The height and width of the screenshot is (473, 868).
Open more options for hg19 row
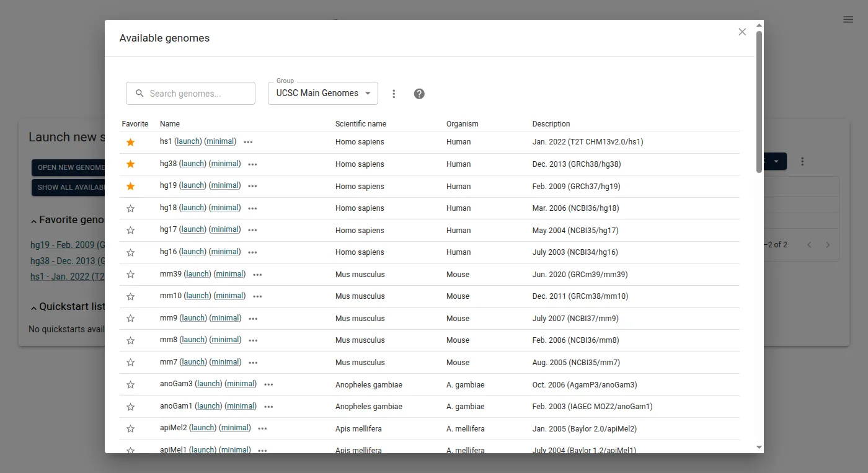coord(252,186)
